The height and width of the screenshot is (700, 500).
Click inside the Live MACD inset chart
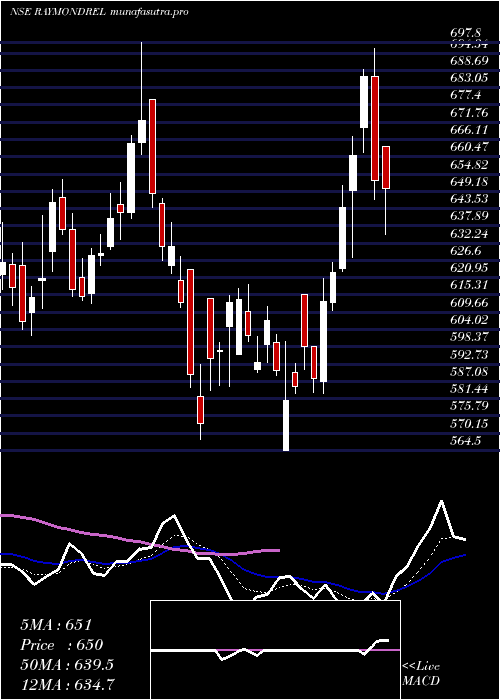point(275,650)
